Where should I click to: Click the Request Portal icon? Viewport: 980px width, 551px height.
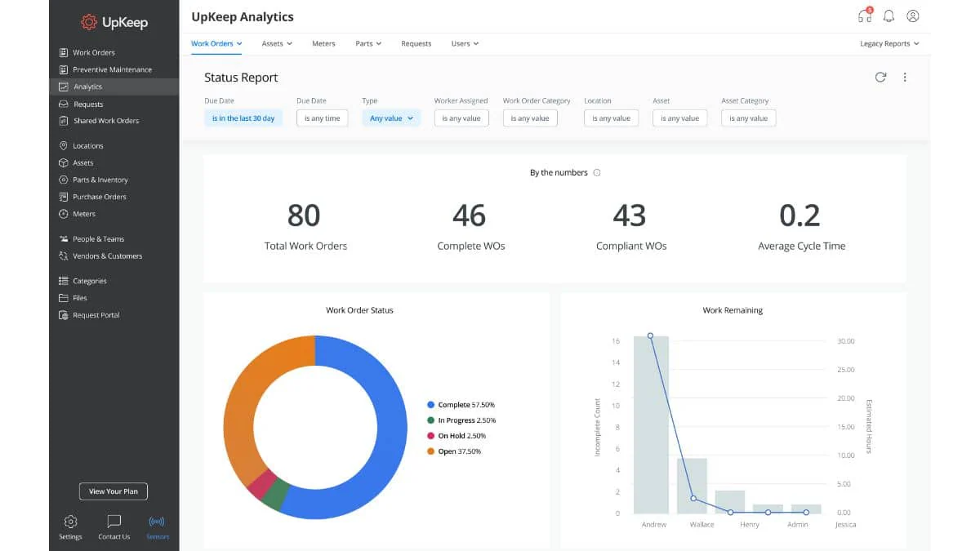click(64, 315)
